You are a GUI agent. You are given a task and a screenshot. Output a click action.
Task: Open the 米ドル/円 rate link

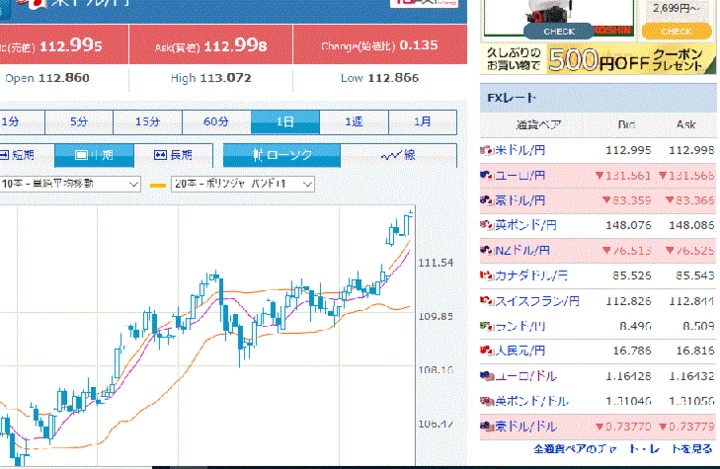pyautogui.click(x=520, y=150)
